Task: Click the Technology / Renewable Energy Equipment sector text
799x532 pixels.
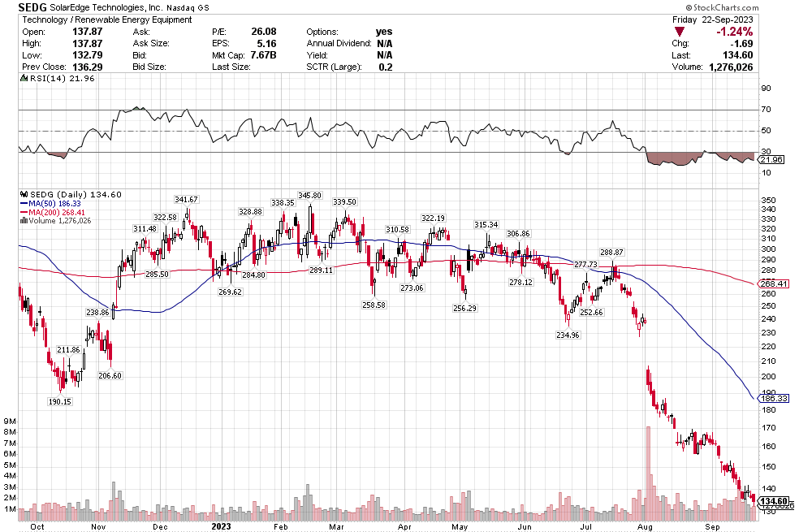Action: 107,19
